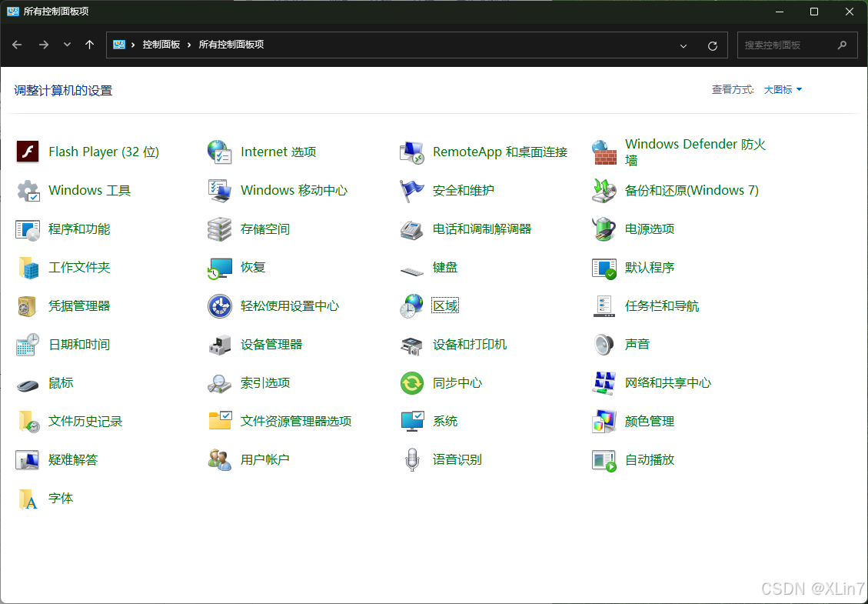Open the 网络和共享中心 text link
The height and width of the screenshot is (604, 868).
(x=667, y=383)
